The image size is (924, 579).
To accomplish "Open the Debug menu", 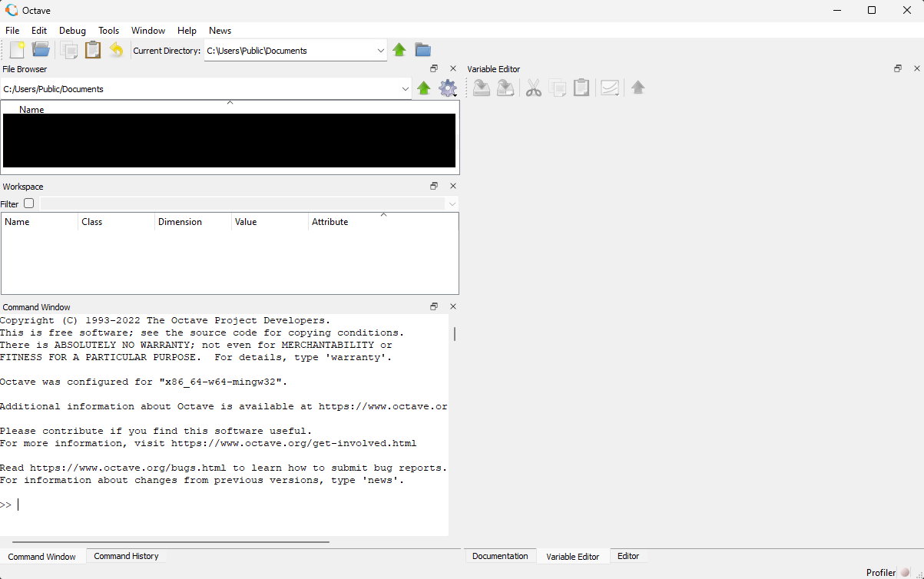I will (72, 31).
